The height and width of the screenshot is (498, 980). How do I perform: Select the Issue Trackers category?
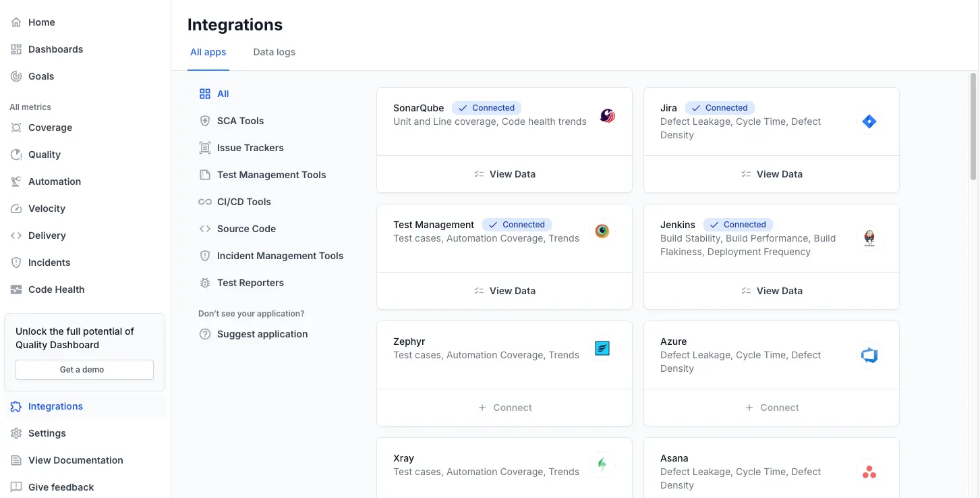[251, 147]
